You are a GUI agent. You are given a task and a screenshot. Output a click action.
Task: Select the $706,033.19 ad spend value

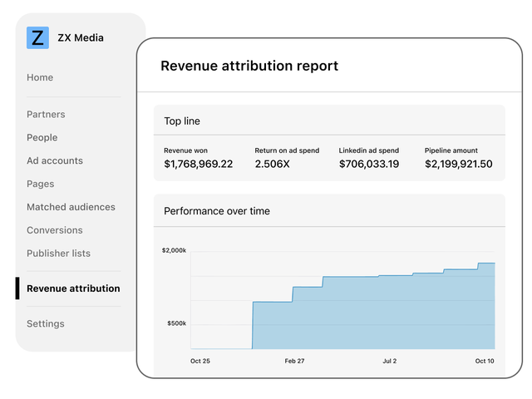pos(369,165)
